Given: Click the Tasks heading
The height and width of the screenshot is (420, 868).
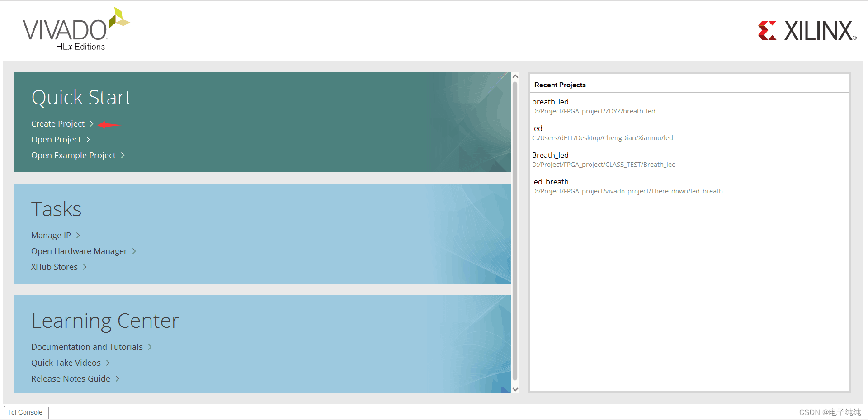Looking at the screenshot, I should [x=57, y=209].
